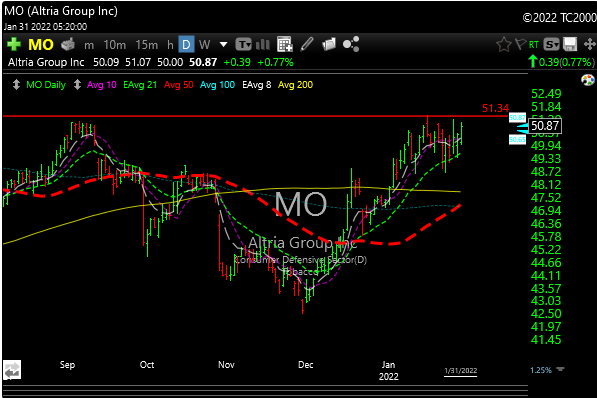Open the chart template T dropdown
This screenshot has width=597, height=398.
(243, 45)
